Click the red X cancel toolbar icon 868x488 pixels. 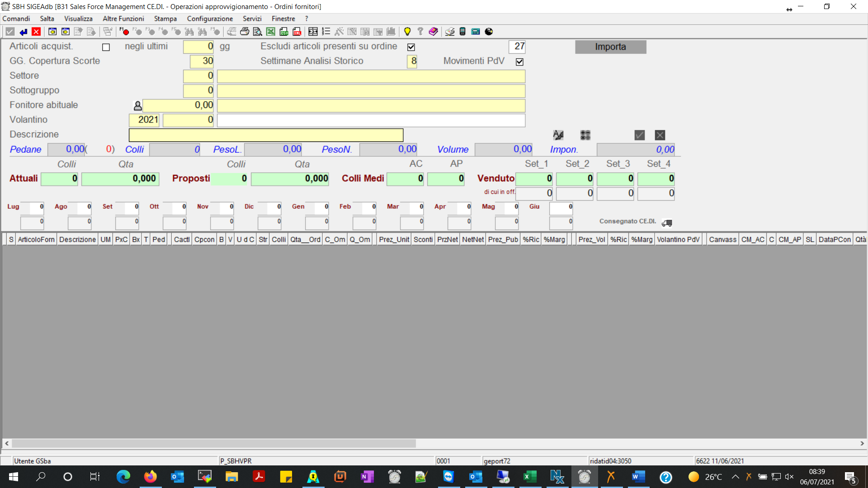point(37,32)
